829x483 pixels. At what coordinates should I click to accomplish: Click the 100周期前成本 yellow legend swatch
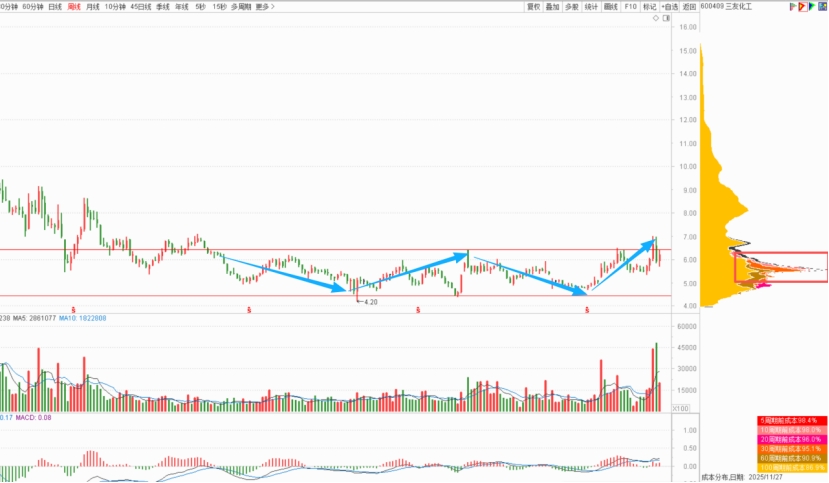pyautogui.click(x=791, y=468)
